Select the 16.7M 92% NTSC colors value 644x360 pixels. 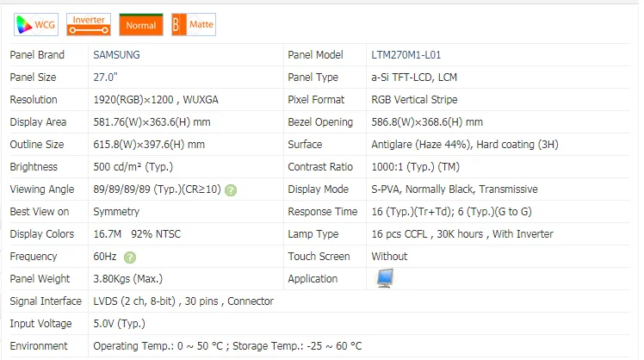pos(137,234)
